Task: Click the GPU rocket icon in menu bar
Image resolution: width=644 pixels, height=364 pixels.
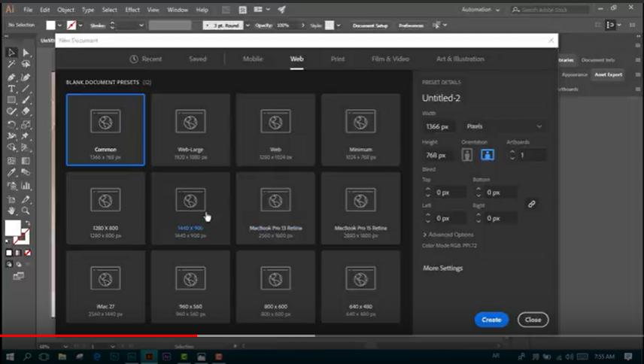Action: tap(281, 10)
